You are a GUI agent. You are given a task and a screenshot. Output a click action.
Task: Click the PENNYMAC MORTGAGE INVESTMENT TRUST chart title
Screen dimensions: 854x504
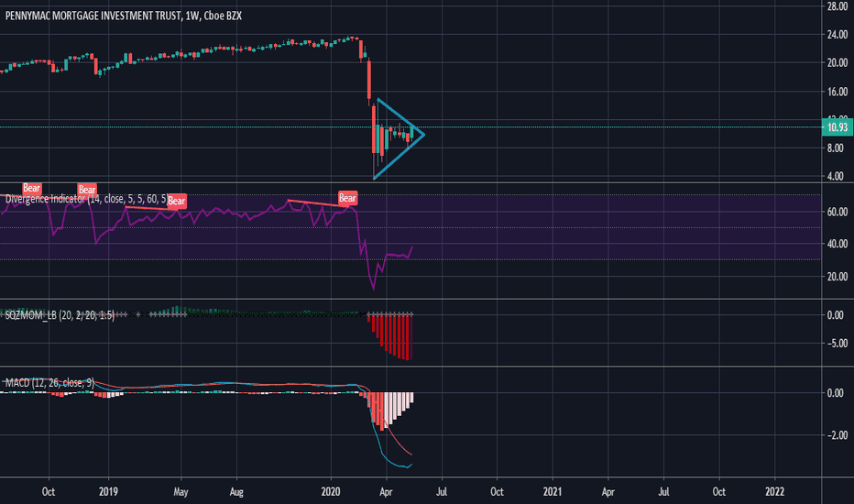click(x=123, y=16)
